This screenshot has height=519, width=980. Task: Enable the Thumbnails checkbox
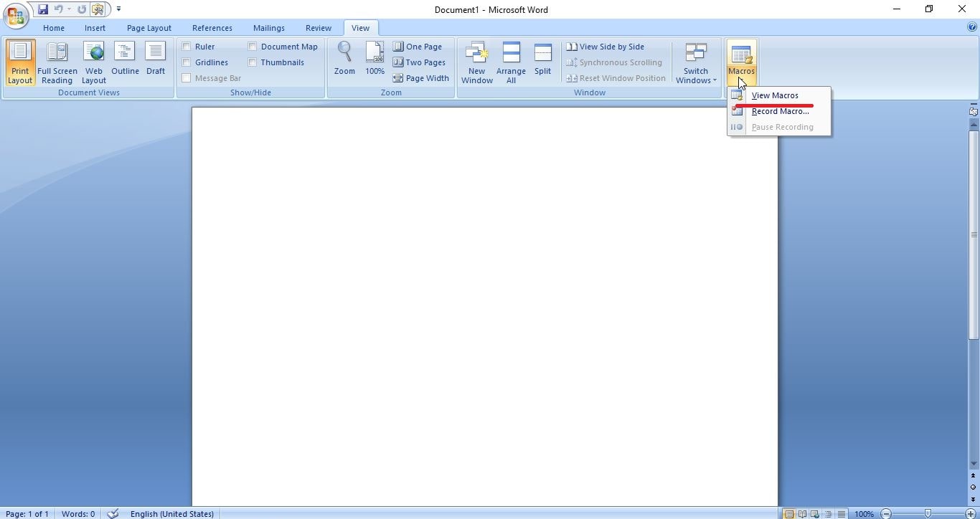click(253, 62)
